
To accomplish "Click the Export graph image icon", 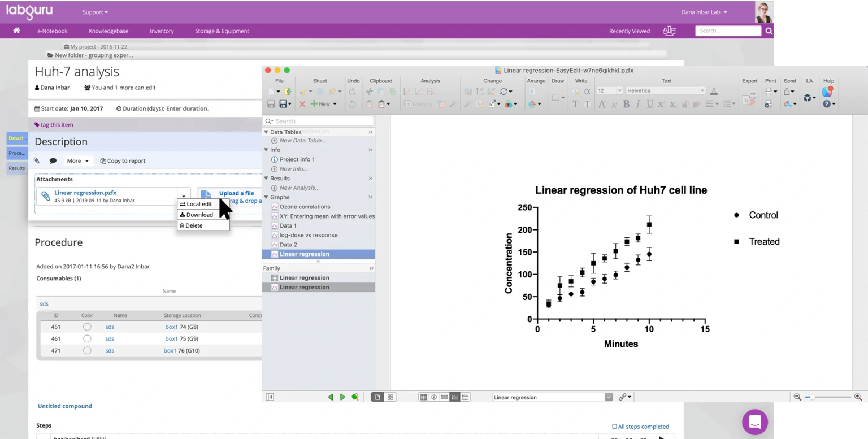I will click(749, 100).
